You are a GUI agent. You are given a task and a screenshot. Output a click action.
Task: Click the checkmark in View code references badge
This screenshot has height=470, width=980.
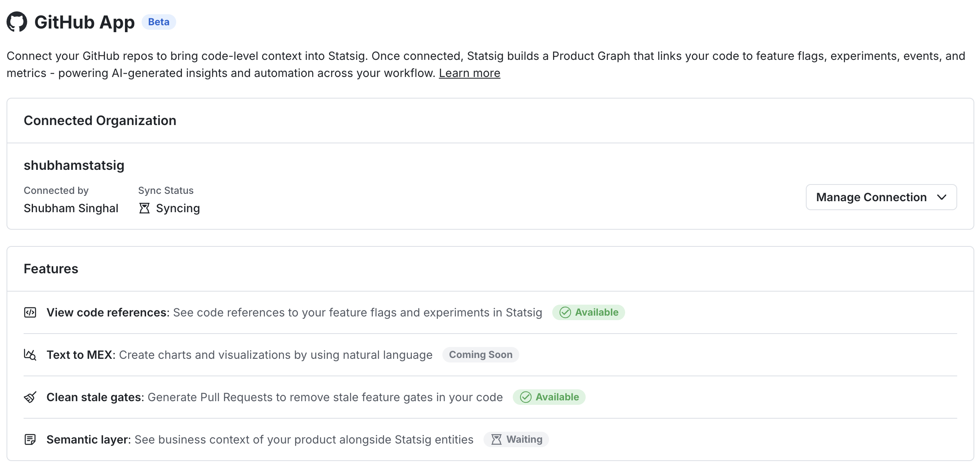565,312
